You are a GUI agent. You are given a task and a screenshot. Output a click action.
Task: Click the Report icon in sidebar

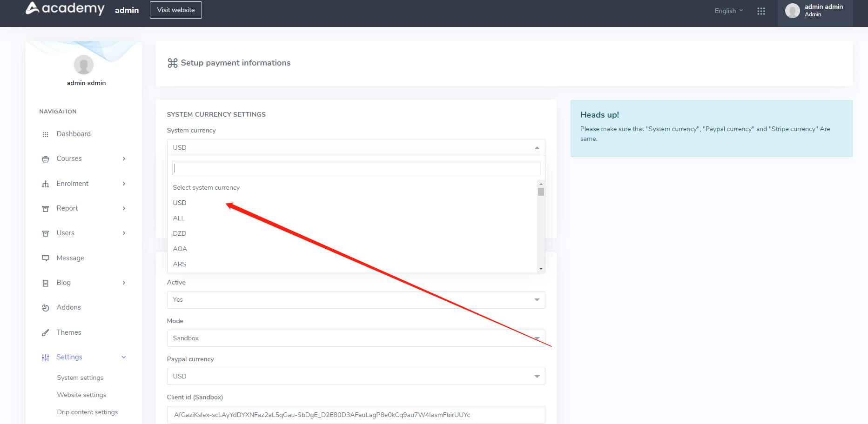point(45,209)
